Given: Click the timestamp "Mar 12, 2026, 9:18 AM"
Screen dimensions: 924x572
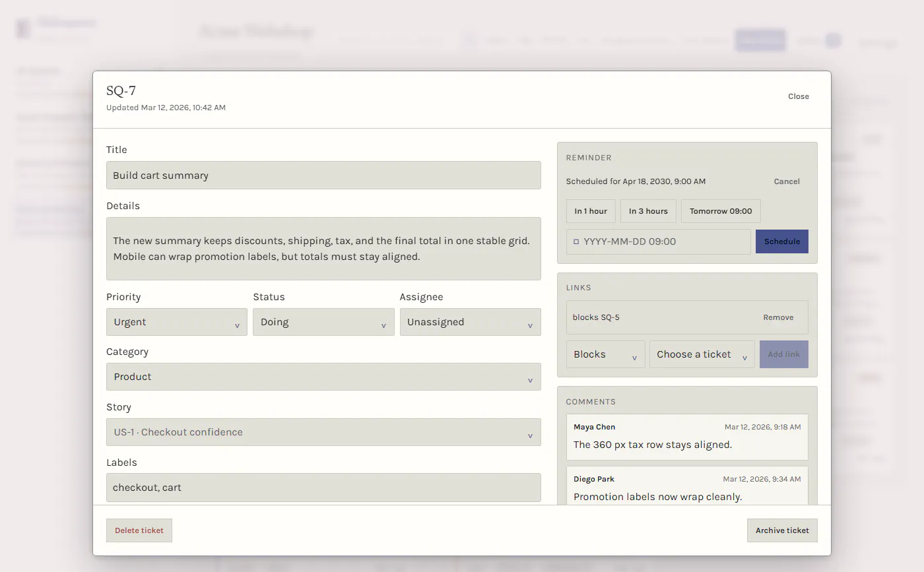Looking at the screenshot, I should (x=763, y=427).
